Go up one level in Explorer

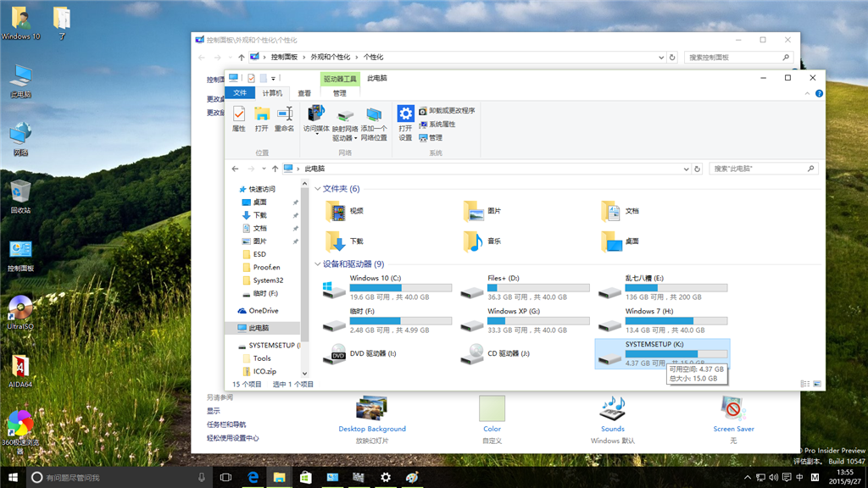coord(275,169)
